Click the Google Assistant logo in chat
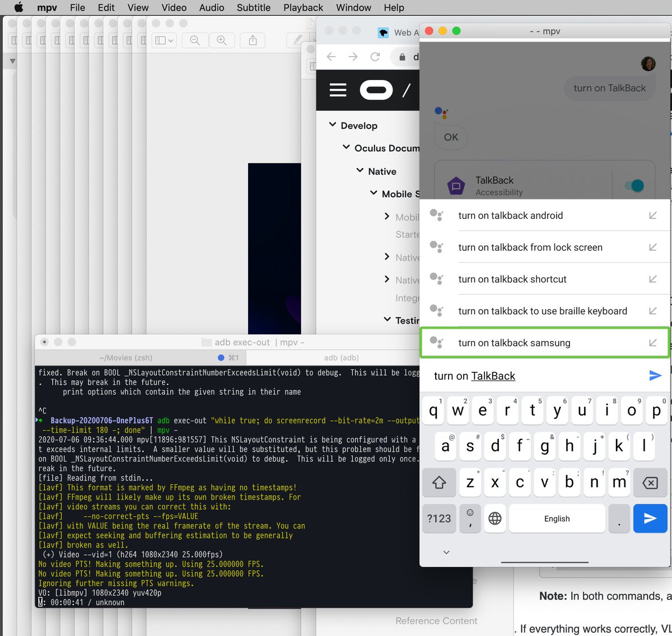The height and width of the screenshot is (636, 672). pos(441,113)
